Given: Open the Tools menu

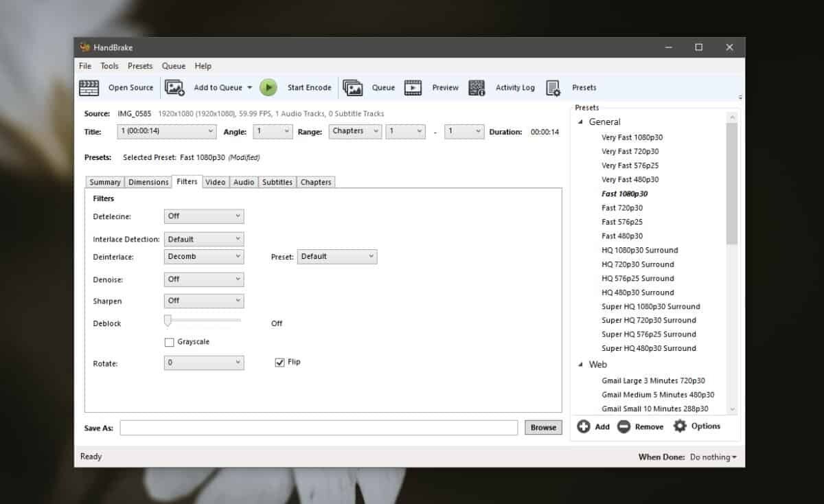Looking at the screenshot, I should coord(109,66).
